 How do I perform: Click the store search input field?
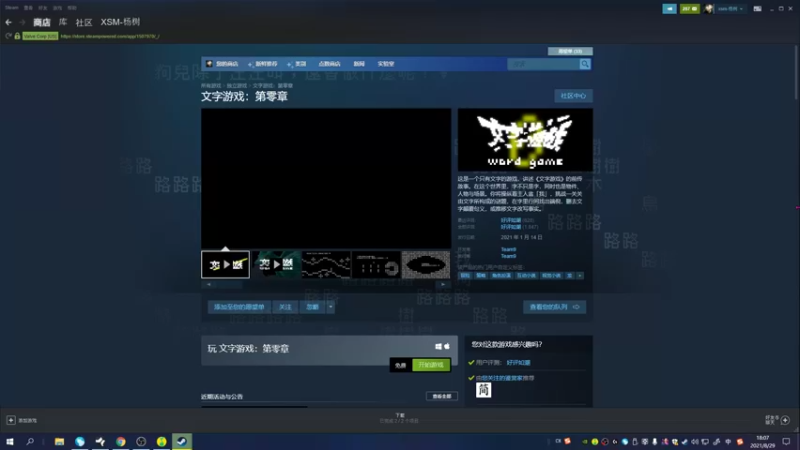543,64
